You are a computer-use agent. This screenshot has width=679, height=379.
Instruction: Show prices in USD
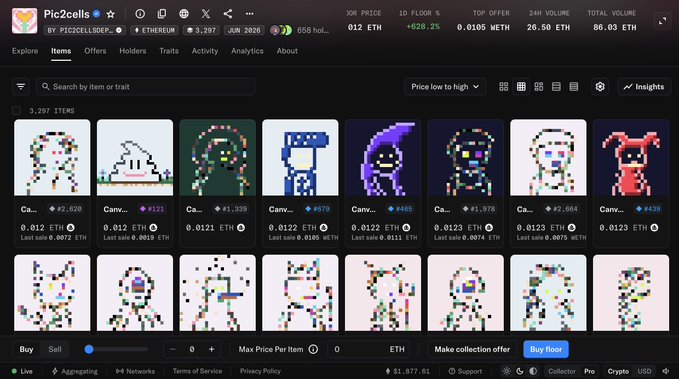tap(644, 371)
